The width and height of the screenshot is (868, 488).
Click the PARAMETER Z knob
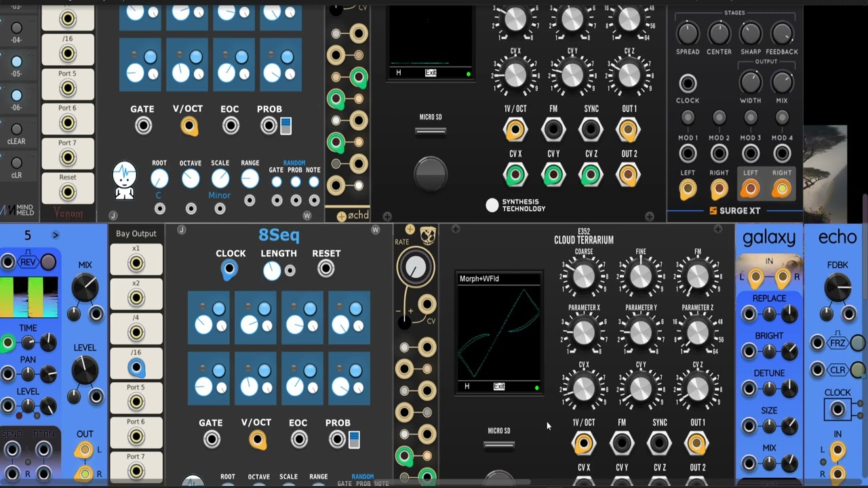click(698, 331)
